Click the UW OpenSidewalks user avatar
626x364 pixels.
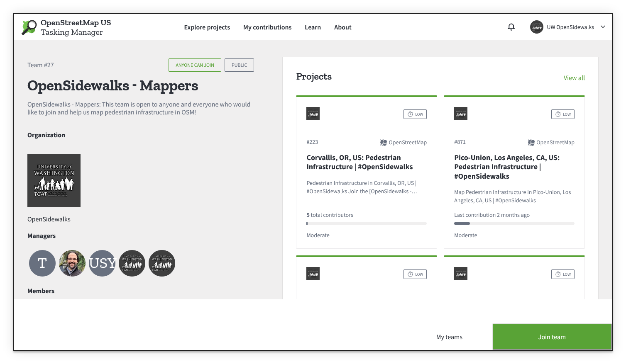tap(536, 27)
